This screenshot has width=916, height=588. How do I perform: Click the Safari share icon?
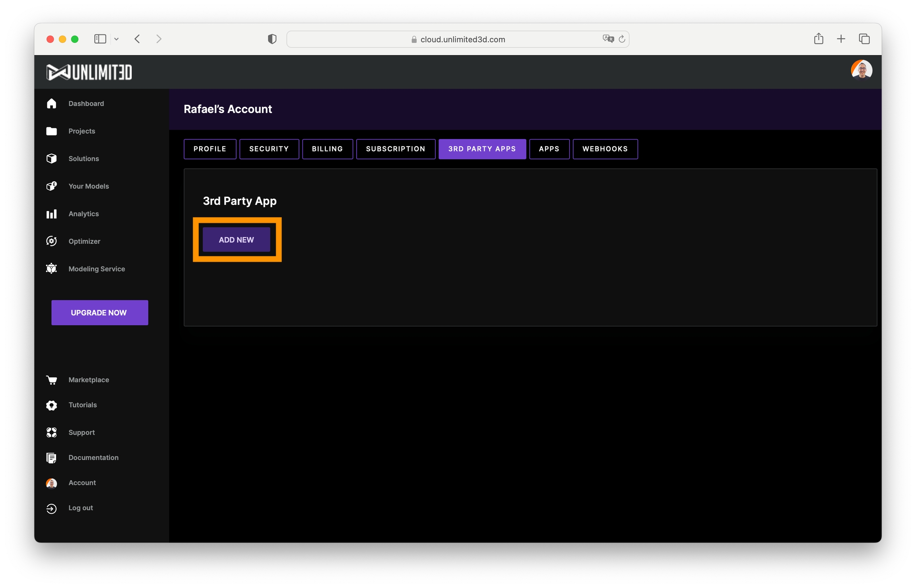pos(819,39)
